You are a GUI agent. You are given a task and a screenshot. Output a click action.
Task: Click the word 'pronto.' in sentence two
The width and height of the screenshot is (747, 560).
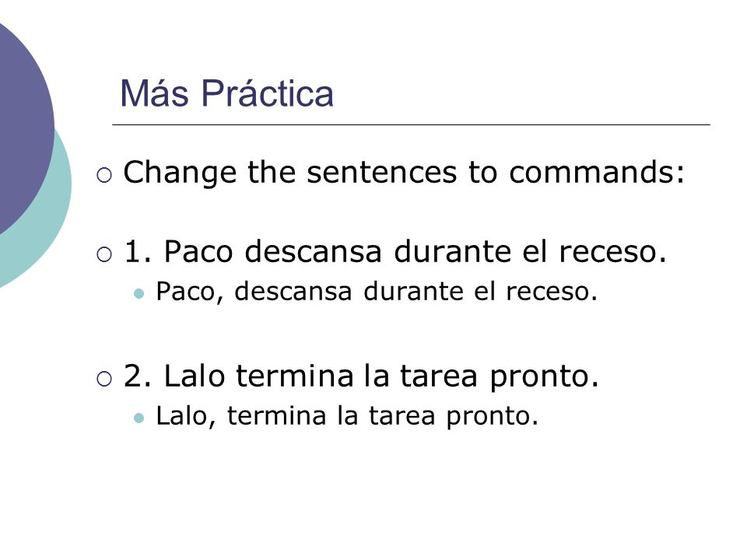(x=545, y=378)
